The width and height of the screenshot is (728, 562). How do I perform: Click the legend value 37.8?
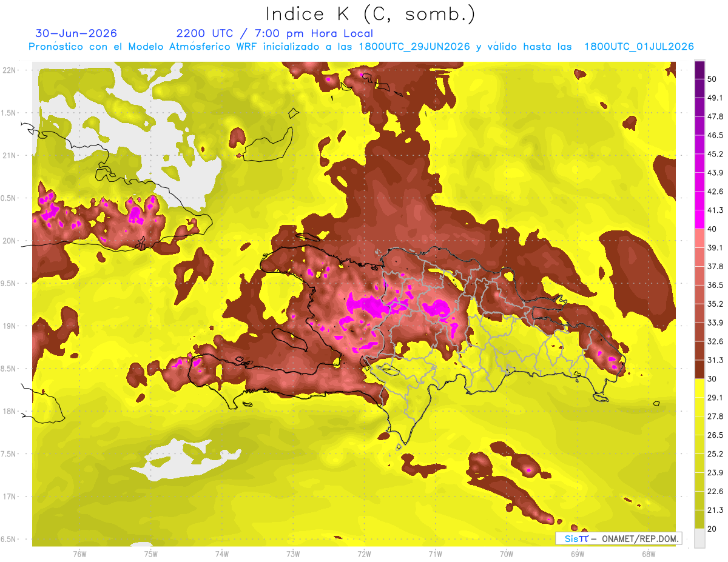click(x=715, y=267)
